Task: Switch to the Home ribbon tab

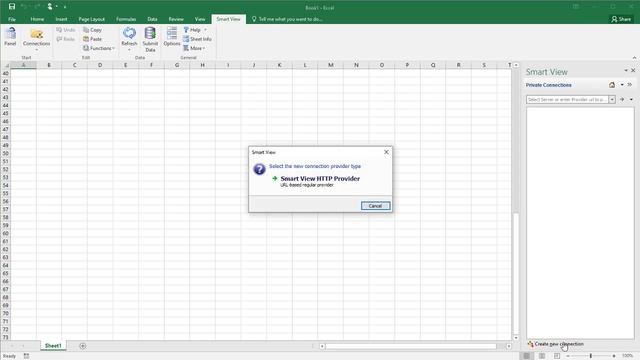Action: point(37,19)
